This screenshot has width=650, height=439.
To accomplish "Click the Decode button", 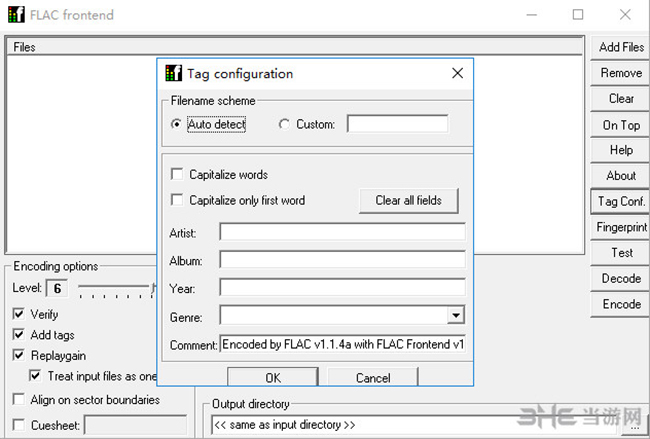I will (621, 279).
